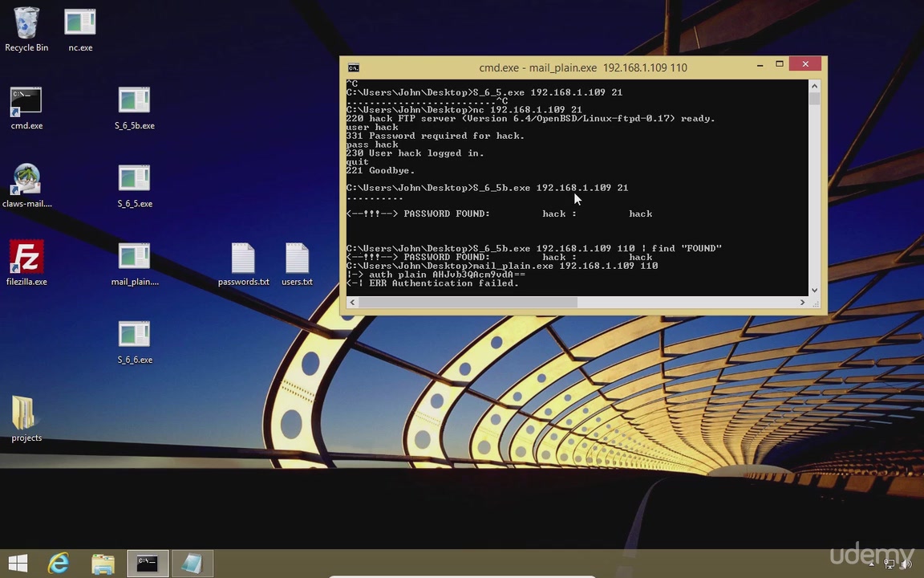924x578 pixels.
Task: Open the Recycle Bin desktop icon
Action: pyautogui.click(x=26, y=30)
